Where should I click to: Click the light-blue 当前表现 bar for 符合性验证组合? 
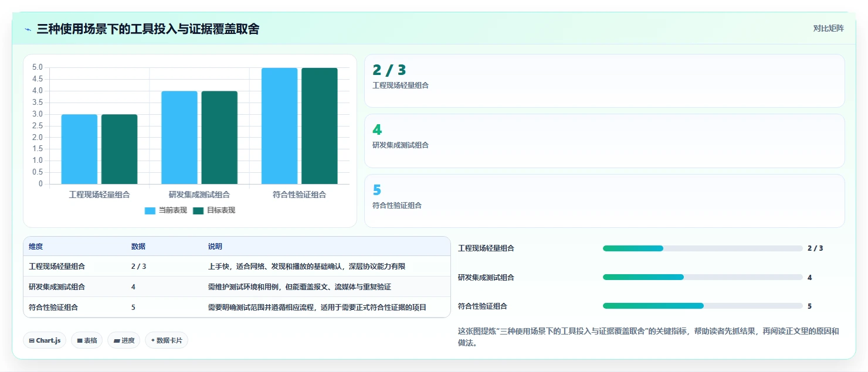(x=279, y=126)
